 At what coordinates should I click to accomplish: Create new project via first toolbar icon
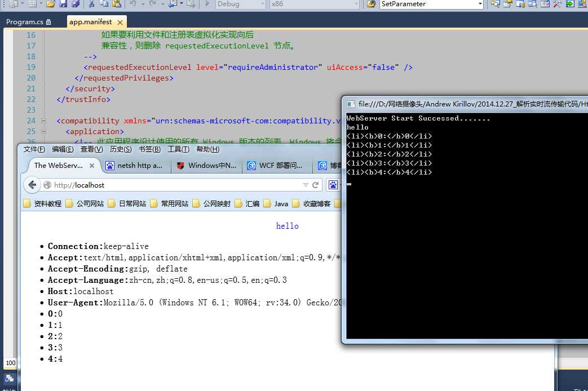pos(14,4)
